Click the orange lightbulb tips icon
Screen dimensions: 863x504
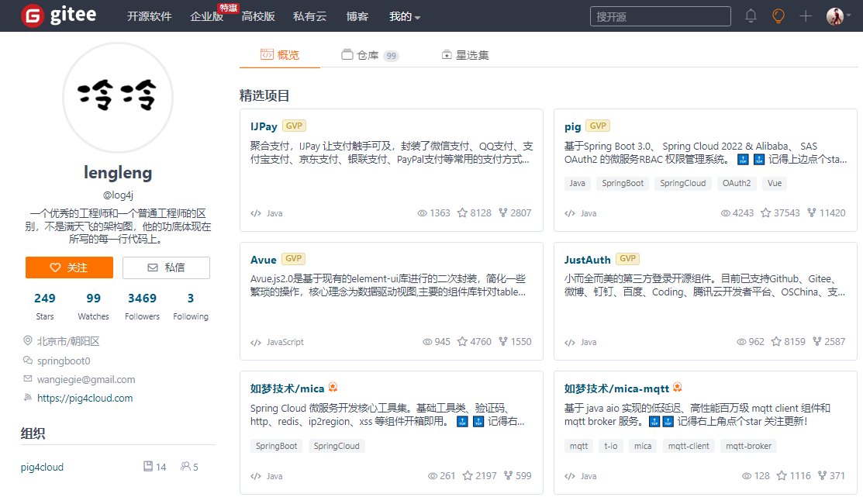point(778,16)
